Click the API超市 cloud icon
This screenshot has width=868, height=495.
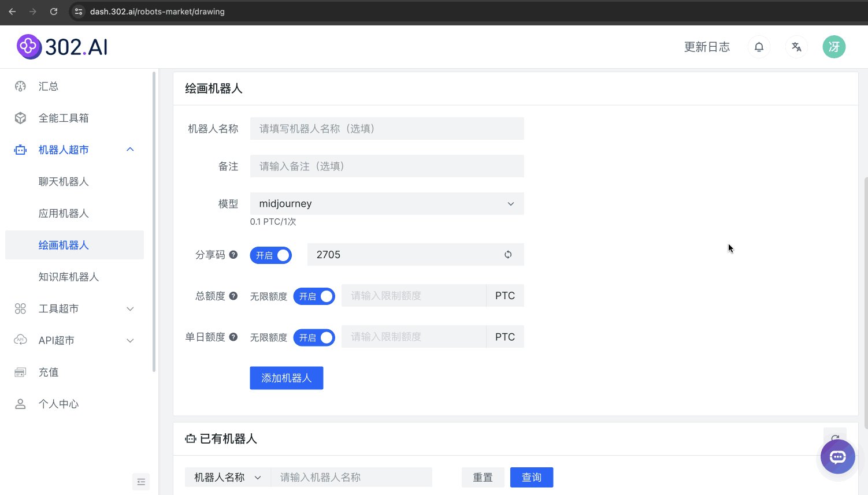pyautogui.click(x=20, y=340)
